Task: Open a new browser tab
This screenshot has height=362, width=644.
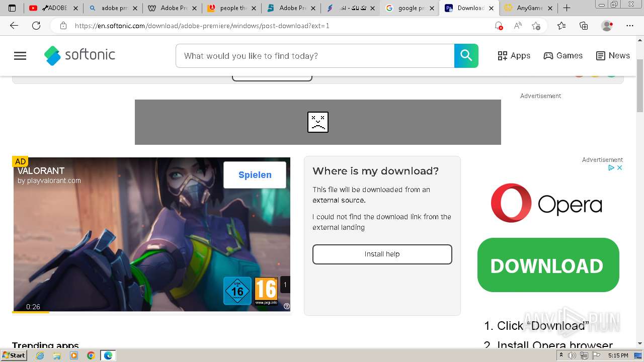Action: click(x=567, y=8)
